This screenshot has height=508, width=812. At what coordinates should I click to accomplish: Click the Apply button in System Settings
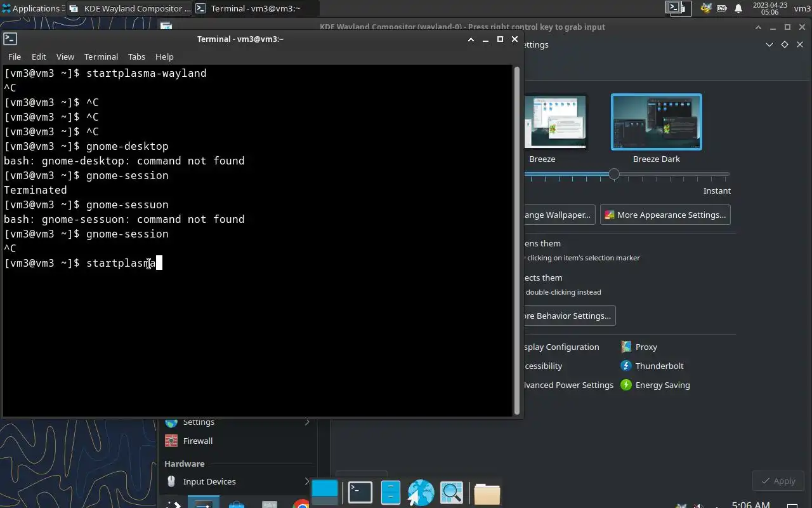tap(778, 481)
